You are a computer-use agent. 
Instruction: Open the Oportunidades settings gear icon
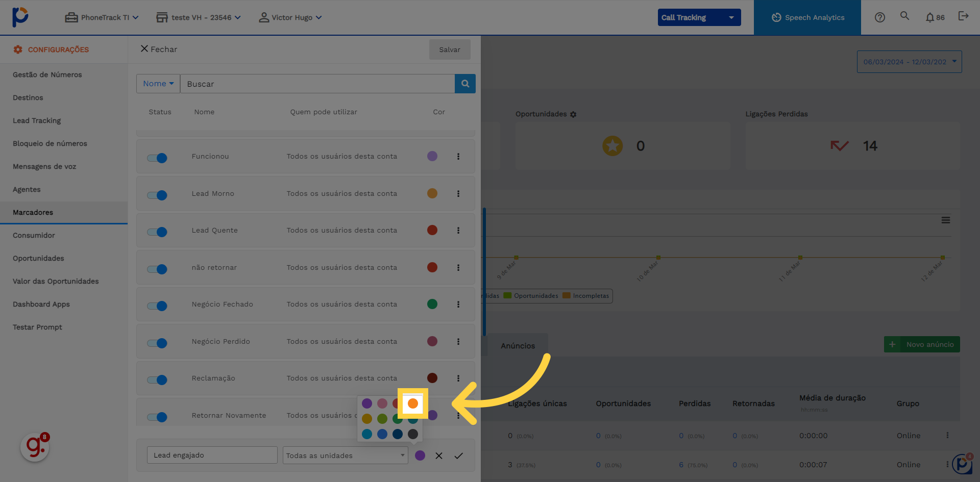point(573,114)
